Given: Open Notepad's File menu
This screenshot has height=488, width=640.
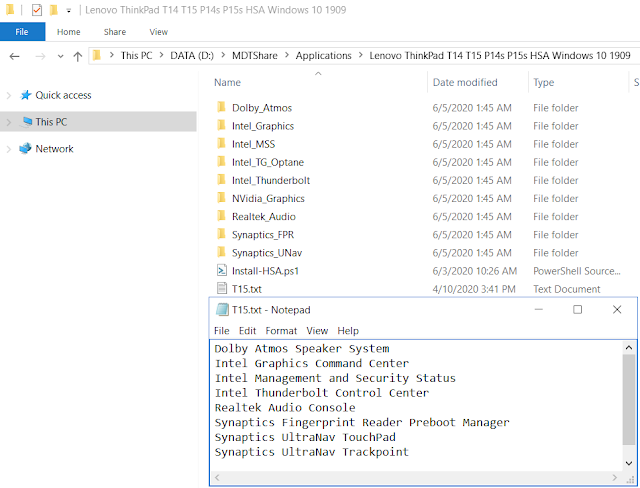Looking at the screenshot, I should [222, 331].
